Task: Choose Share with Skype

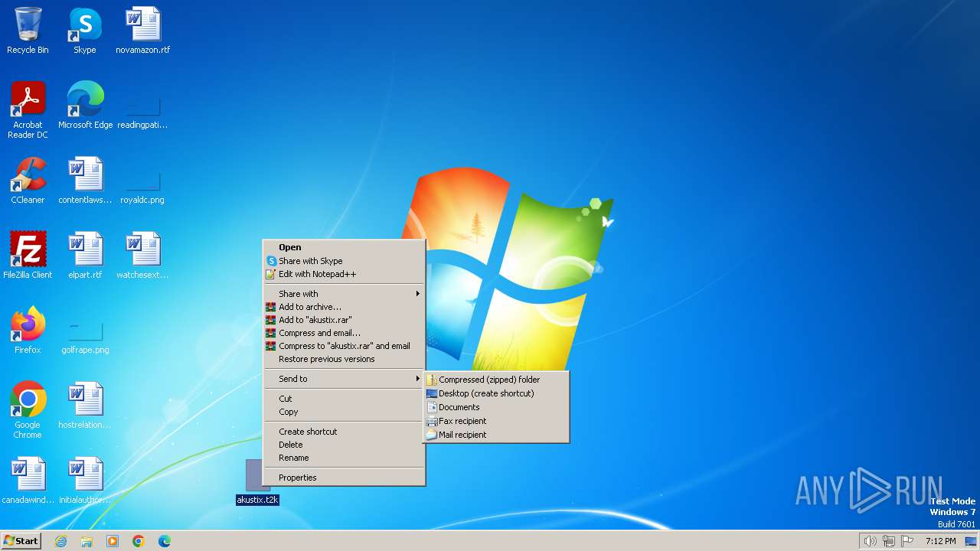Action: [344, 261]
